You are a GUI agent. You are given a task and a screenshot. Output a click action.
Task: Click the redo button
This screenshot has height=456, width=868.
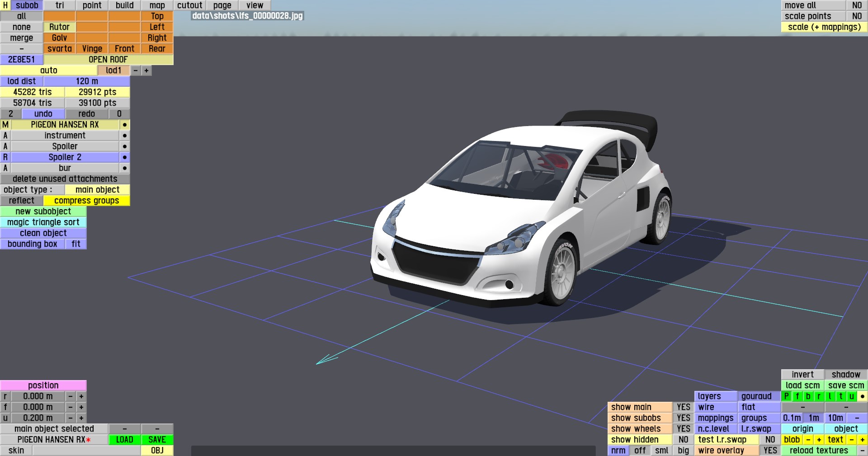coord(87,114)
